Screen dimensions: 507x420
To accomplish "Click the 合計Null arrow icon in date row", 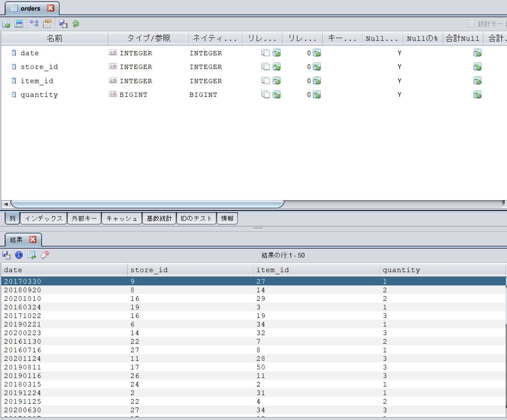I will coord(477,53).
